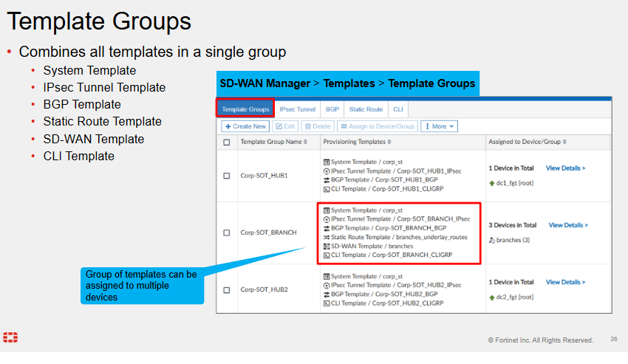Click the Delete button

[x=318, y=126]
